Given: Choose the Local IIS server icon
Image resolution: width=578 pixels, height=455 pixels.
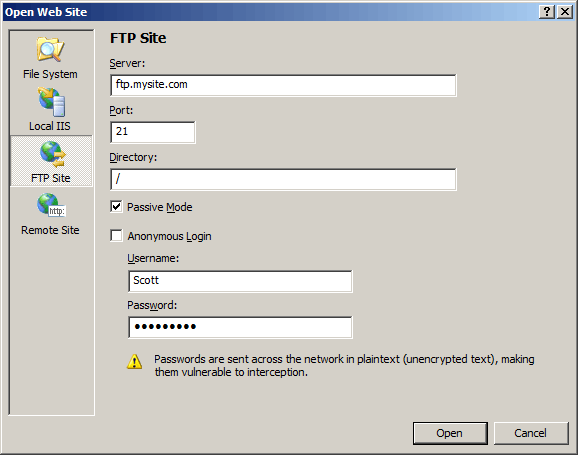Looking at the screenshot, I should coord(52,102).
